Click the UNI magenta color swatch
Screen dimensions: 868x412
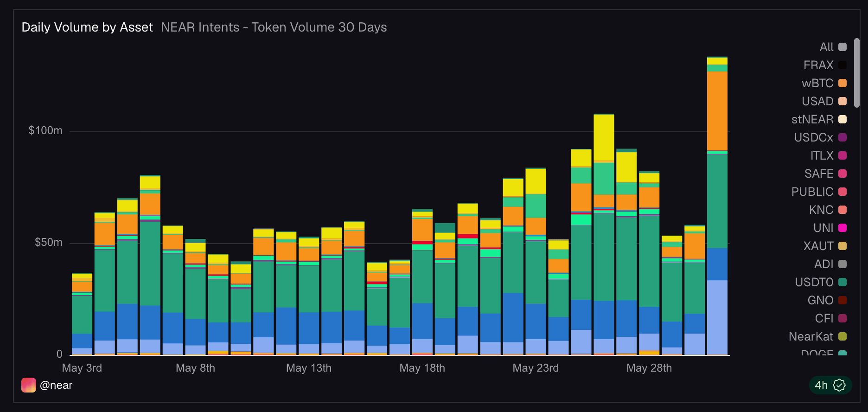point(842,228)
